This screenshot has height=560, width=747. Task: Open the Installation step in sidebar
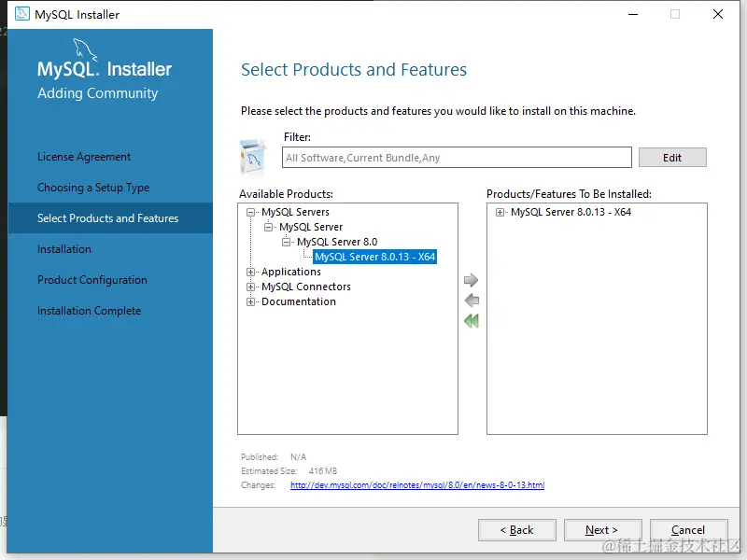coord(64,249)
